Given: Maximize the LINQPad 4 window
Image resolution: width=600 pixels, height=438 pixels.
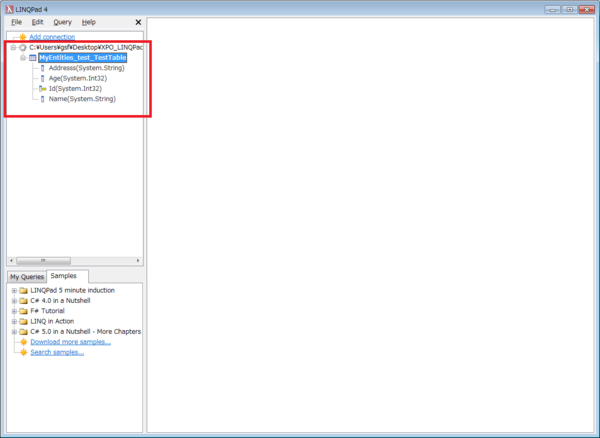Looking at the screenshot, I should point(569,10).
